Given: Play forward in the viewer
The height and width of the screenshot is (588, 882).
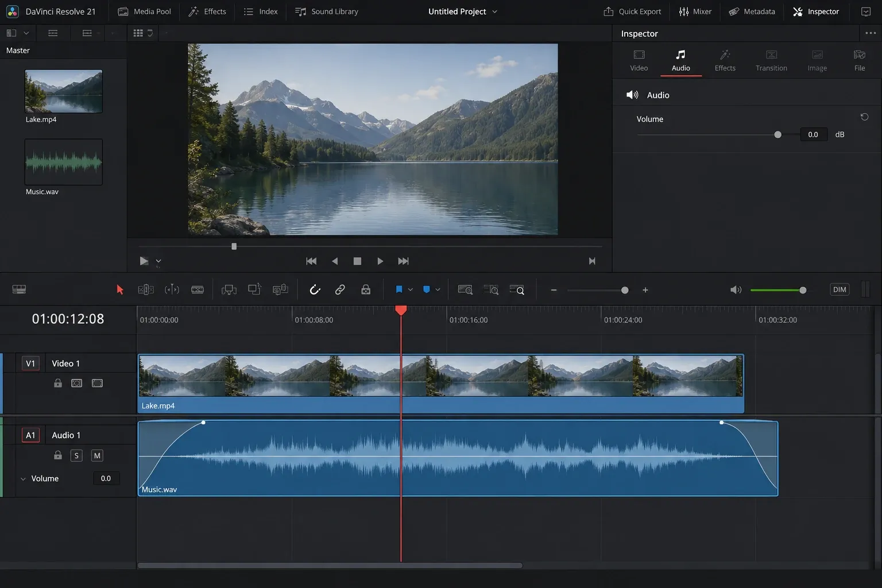Looking at the screenshot, I should pyautogui.click(x=380, y=261).
